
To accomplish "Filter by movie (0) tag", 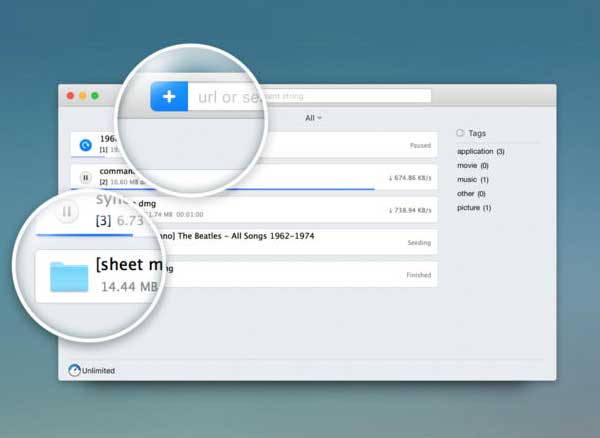I will click(473, 166).
